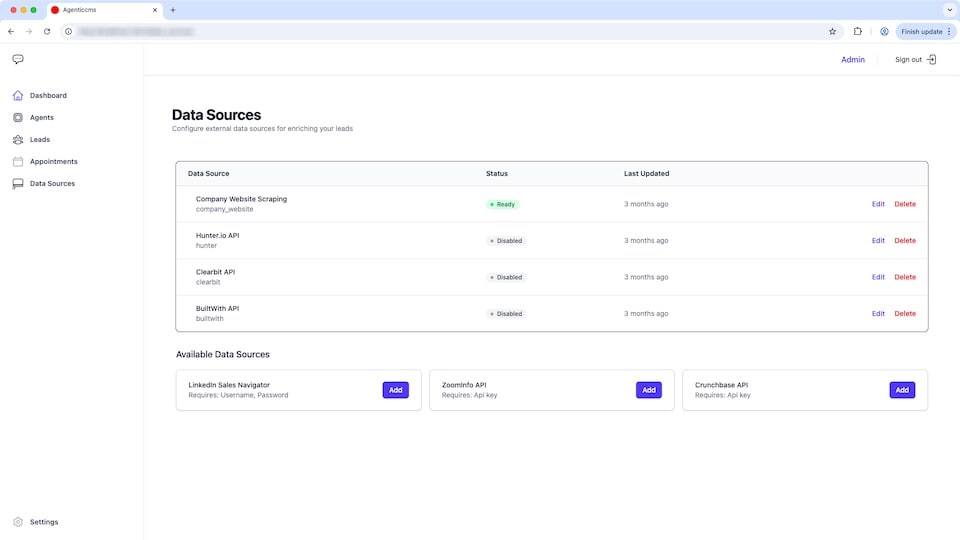The image size is (960, 540).
Task: Open the Appointments calendar icon
Action: coord(18,162)
